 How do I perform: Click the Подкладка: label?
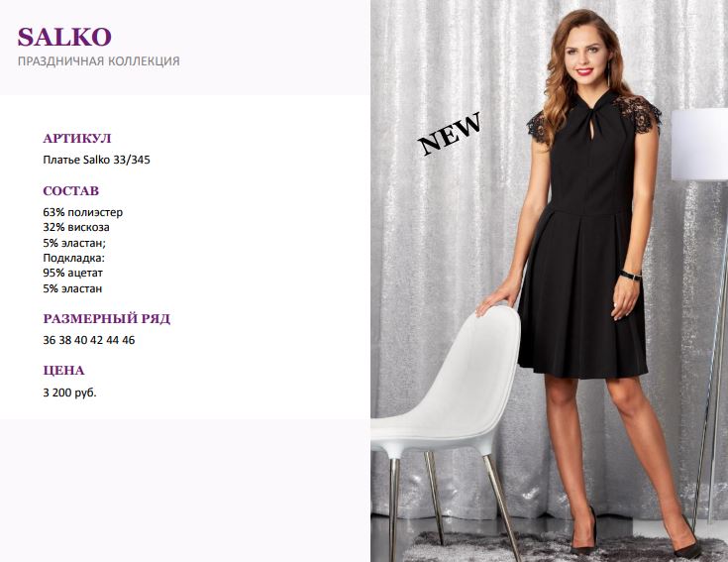[74, 259]
